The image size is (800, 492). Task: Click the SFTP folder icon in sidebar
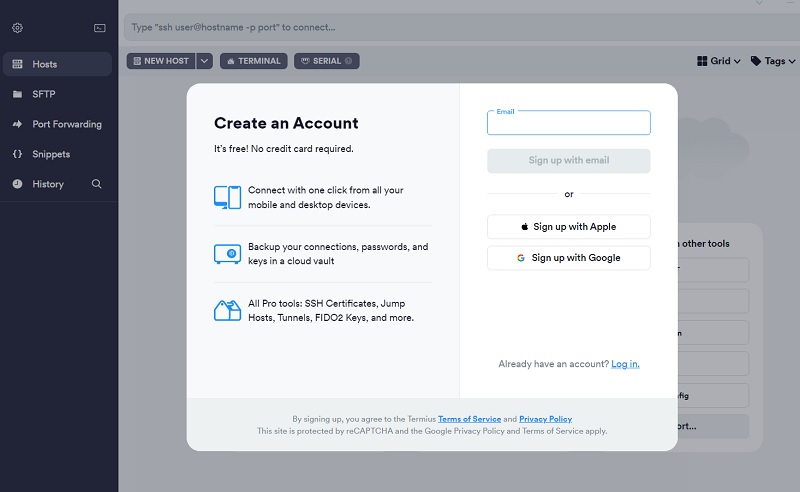click(17, 94)
